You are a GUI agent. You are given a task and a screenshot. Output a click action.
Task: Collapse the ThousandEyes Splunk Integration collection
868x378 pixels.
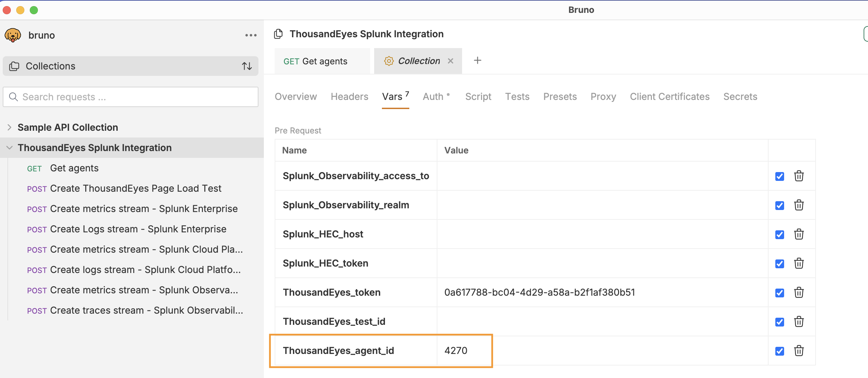[9, 148]
